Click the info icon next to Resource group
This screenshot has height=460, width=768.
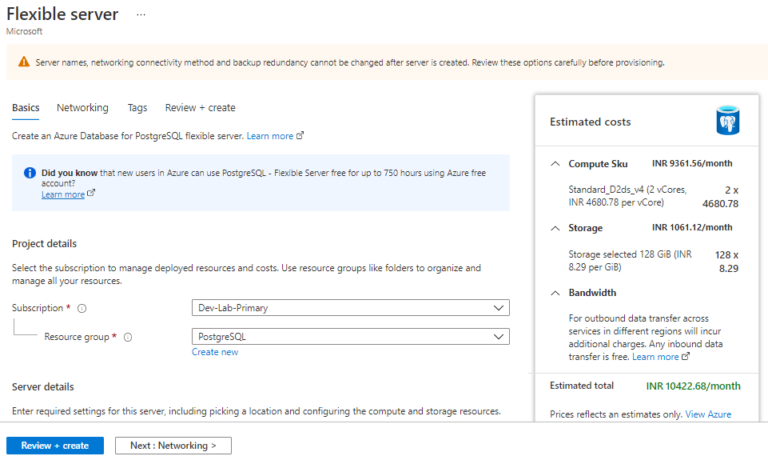point(128,337)
